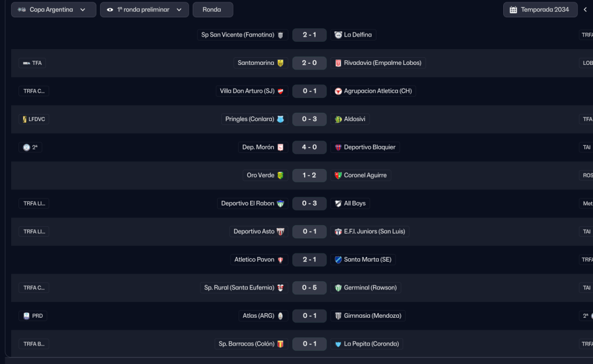Viewport: 593px width, 364px height.
Task: Expand the 1ª ronda preliminar selector
Action: [x=144, y=10]
